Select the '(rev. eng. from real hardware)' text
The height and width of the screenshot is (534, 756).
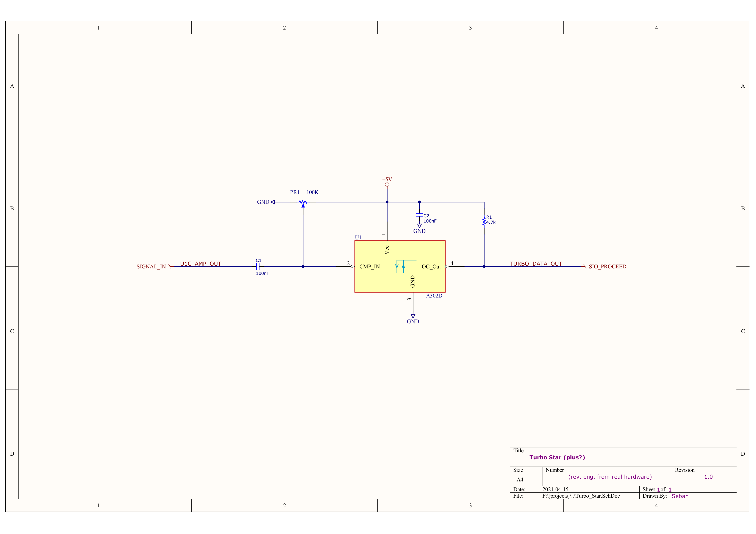pos(610,477)
